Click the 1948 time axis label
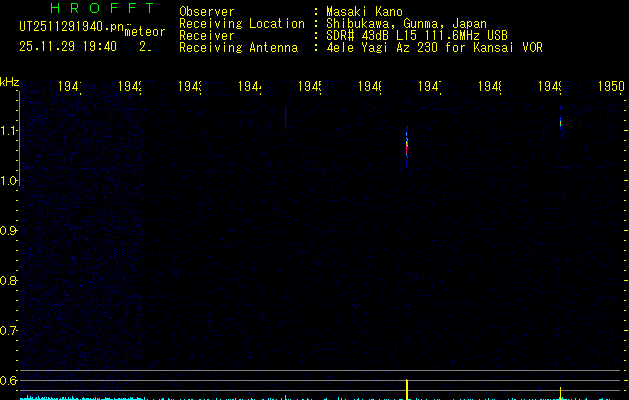This screenshot has width=629, height=400. coord(489,86)
